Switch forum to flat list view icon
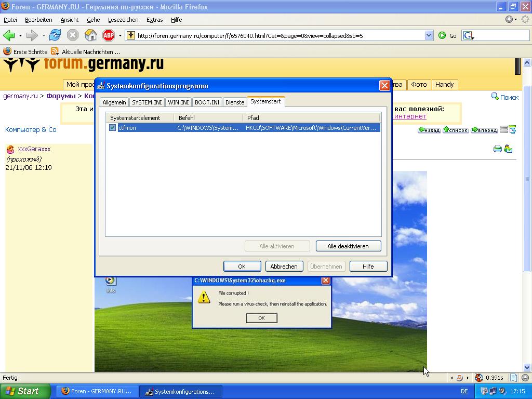Image resolution: width=532 pixels, height=399 pixels. [504, 129]
